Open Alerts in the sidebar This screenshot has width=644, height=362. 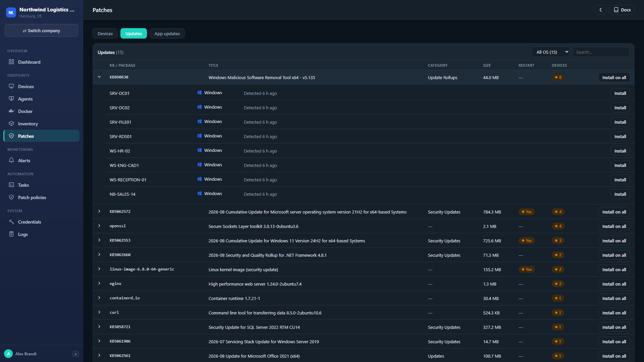click(x=41, y=161)
